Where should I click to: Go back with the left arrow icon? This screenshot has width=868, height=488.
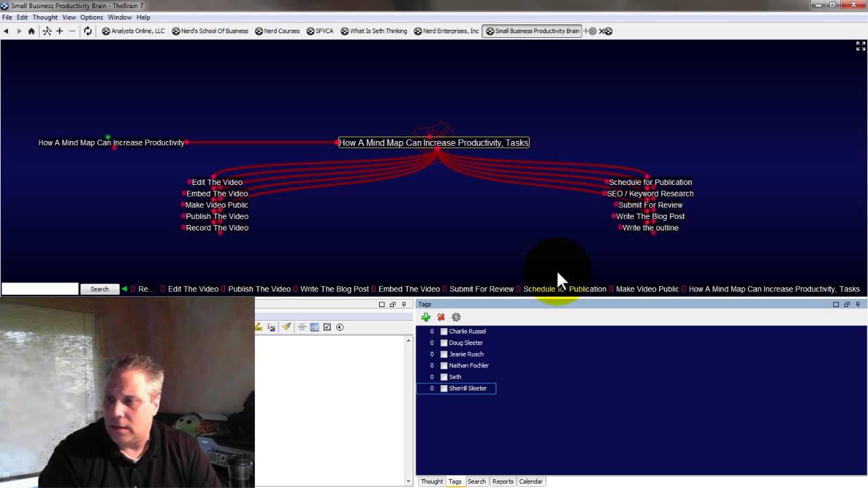(x=6, y=31)
